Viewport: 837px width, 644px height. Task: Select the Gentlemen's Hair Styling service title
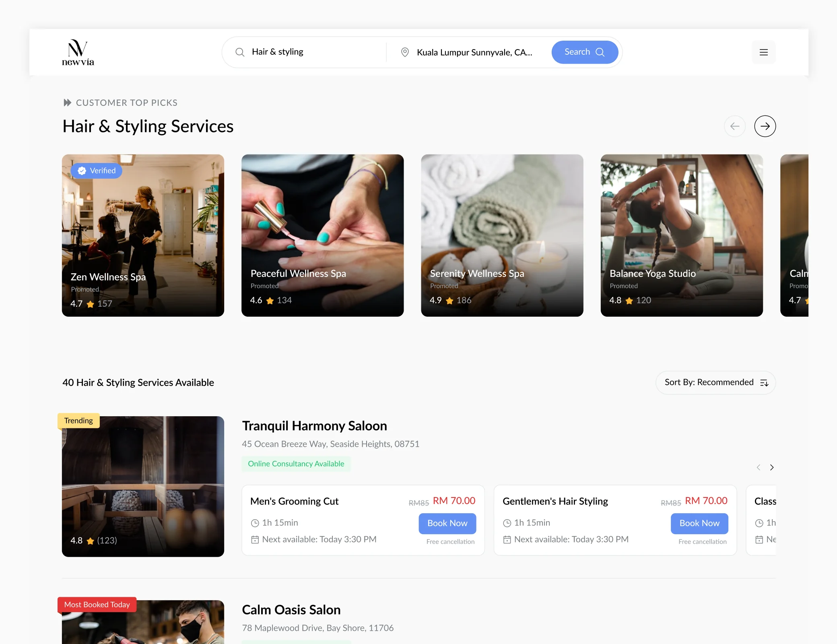tap(555, 502)
